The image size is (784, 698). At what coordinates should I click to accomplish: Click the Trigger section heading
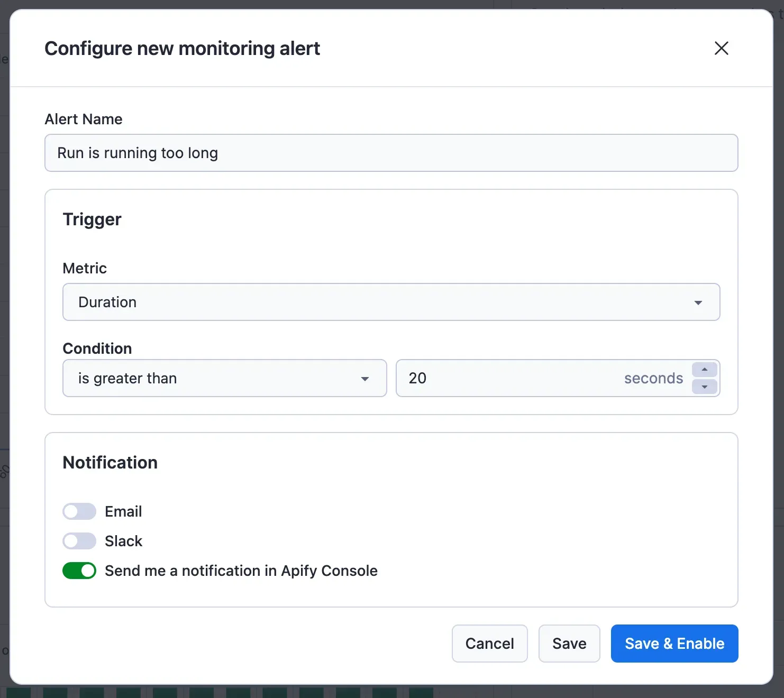92,219
